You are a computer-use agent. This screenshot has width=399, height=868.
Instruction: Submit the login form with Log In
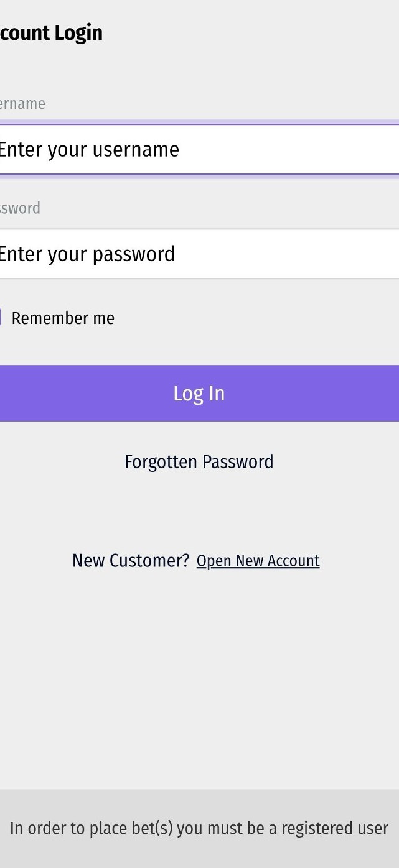click(x=199, y=393)
